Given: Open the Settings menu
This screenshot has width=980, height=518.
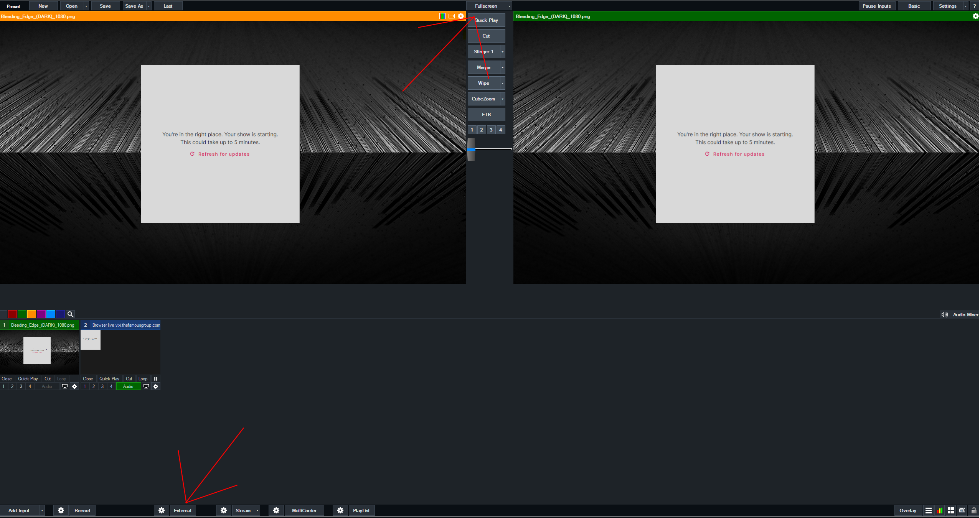Looking at the screenshot, I should click(947, 6).
